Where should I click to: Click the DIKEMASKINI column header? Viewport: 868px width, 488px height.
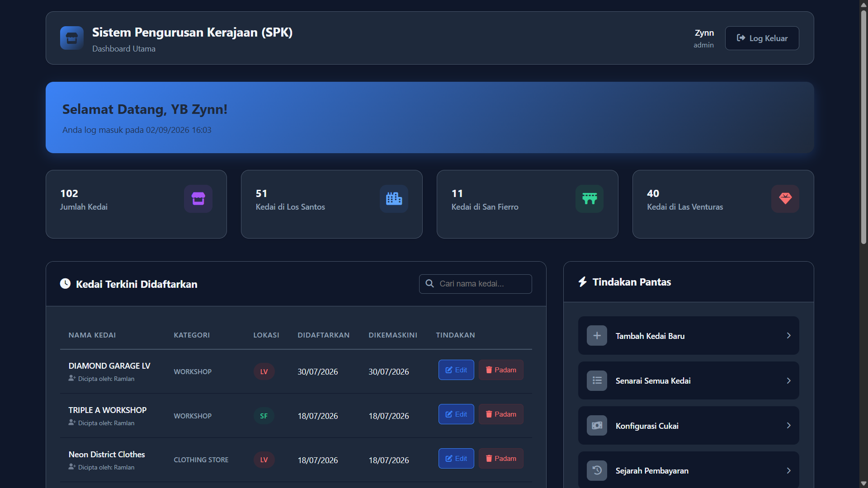point(393,335)
